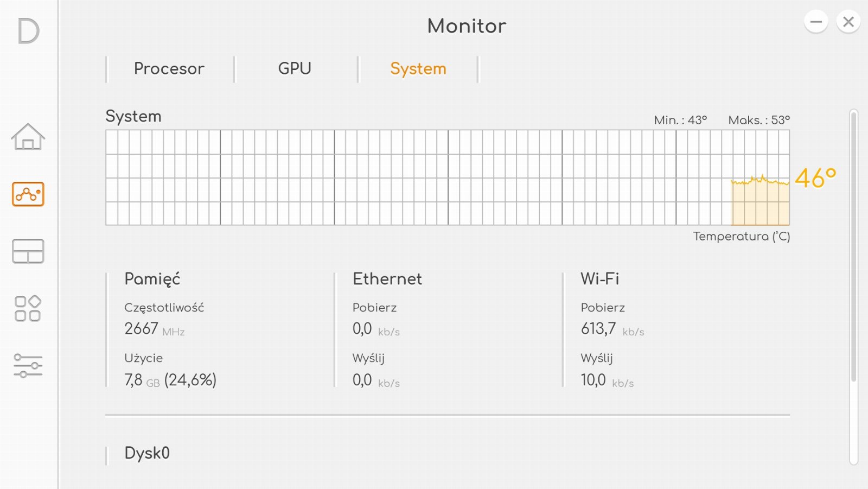This screenshot has height=489, width=868.
Task: Click the Ethernet section heading
Action: (x=387, y=279)
